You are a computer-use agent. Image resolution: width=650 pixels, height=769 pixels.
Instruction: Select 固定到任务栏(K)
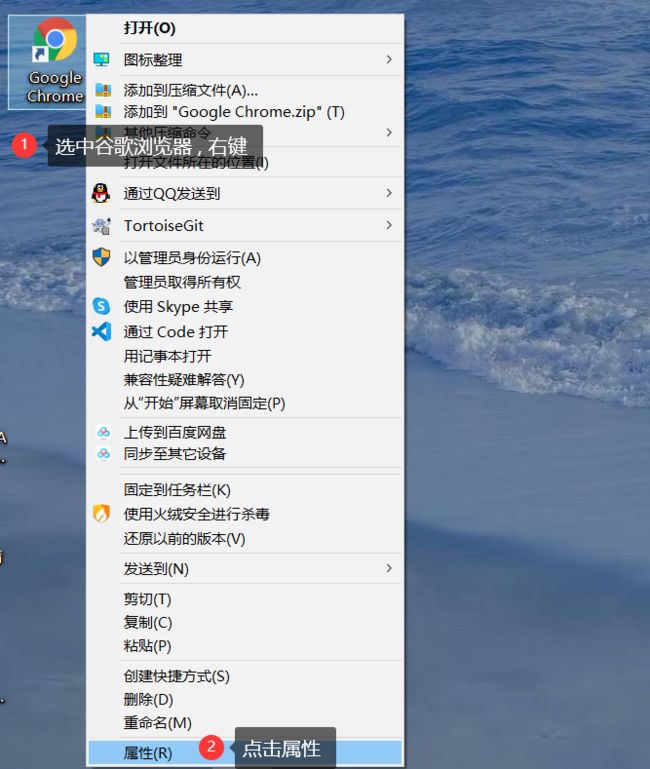click(245, 490)
